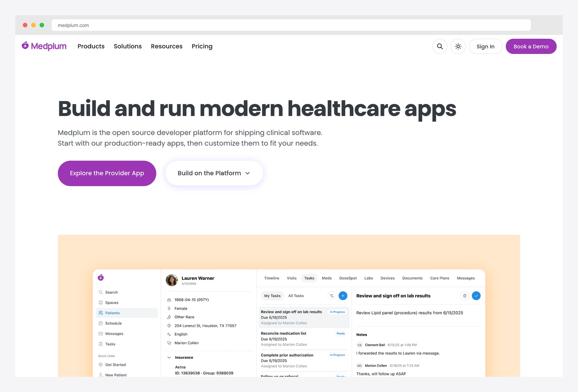578x392 pixels.
Task: Click the race icon next to Other Race
Action: [x=169, y=317]
